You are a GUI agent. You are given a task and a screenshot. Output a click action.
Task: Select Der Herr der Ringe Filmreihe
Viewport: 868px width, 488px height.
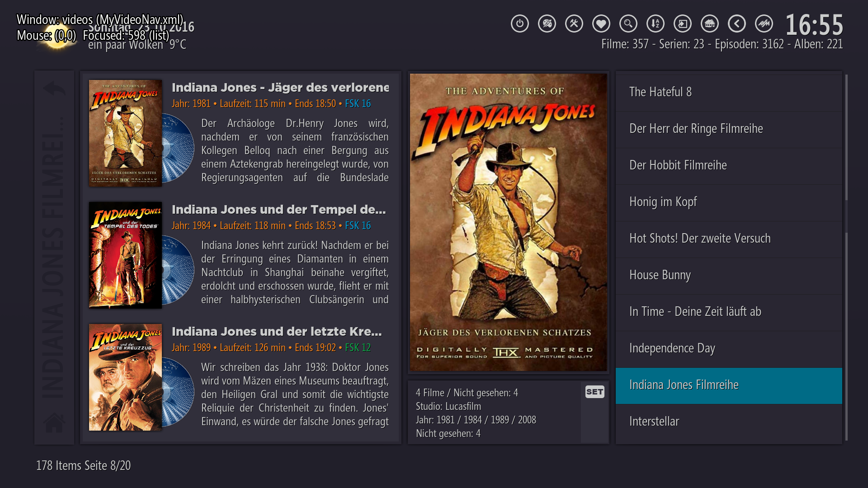point(729,129)
